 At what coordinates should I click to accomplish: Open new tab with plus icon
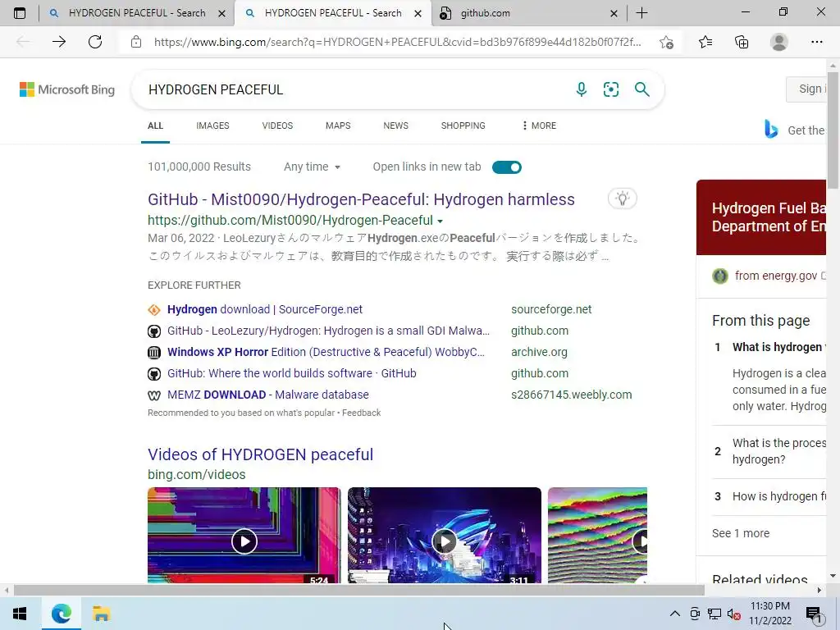pos(641,13)
